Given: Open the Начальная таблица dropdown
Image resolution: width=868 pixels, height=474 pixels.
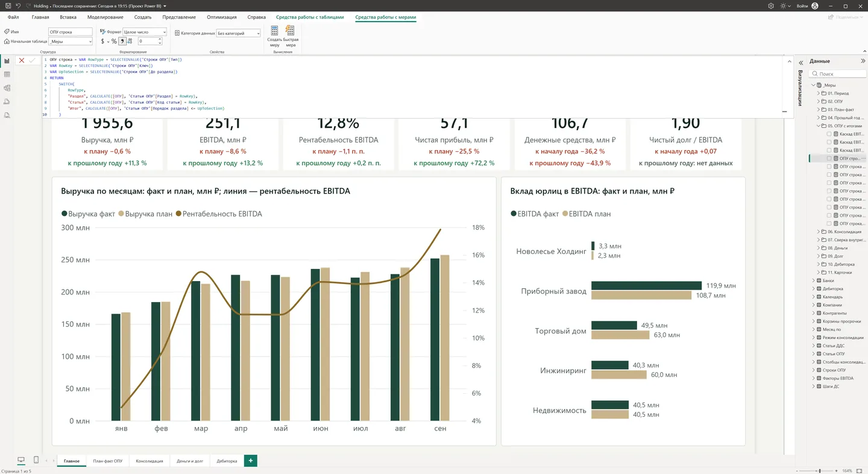Looking at the screenshot, I should [x=71, y=42].
